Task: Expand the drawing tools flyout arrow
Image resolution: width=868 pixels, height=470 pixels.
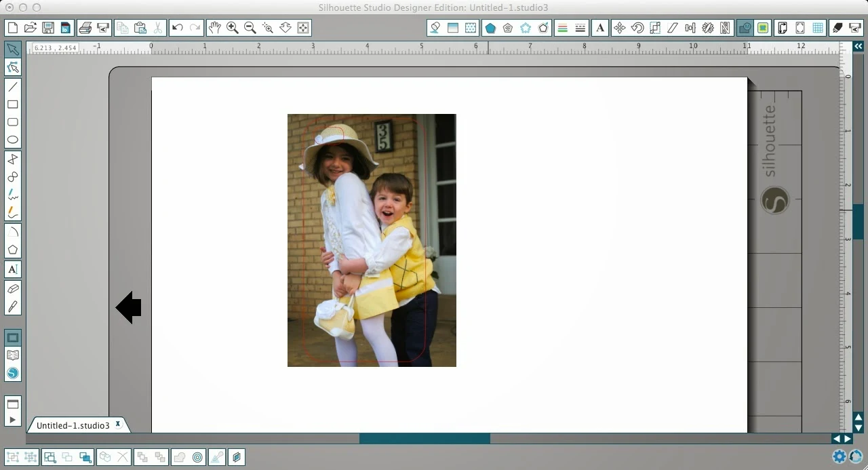Action: (13, 419)
